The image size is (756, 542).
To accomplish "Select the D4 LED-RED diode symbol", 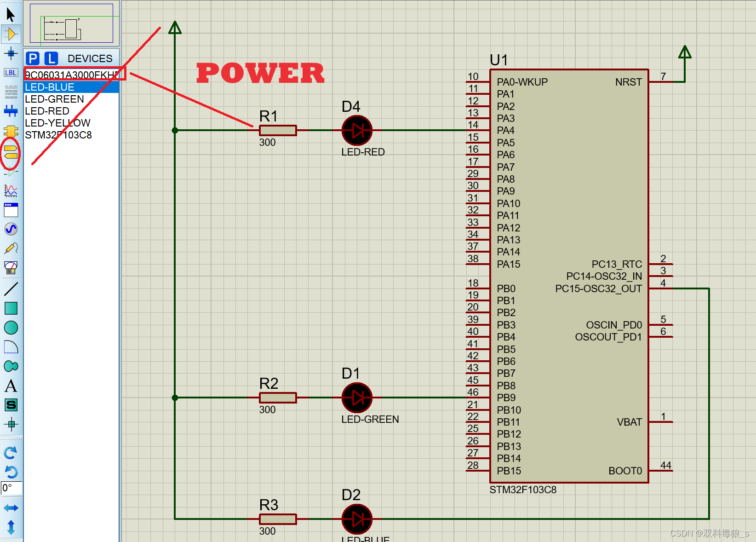I will tap(357, 130).
